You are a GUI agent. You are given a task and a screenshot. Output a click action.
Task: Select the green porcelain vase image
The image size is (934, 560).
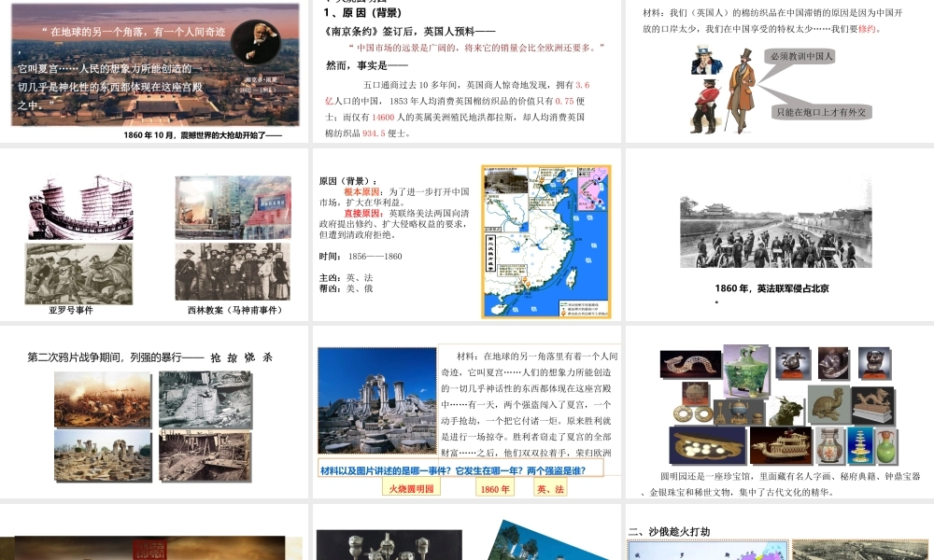click(887, 446)
